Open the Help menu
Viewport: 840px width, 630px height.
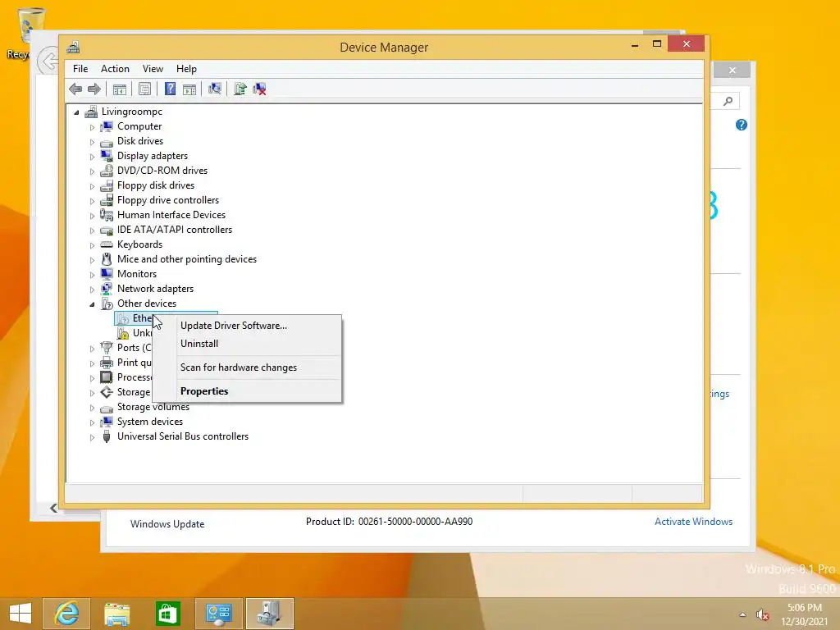(186, 69)
